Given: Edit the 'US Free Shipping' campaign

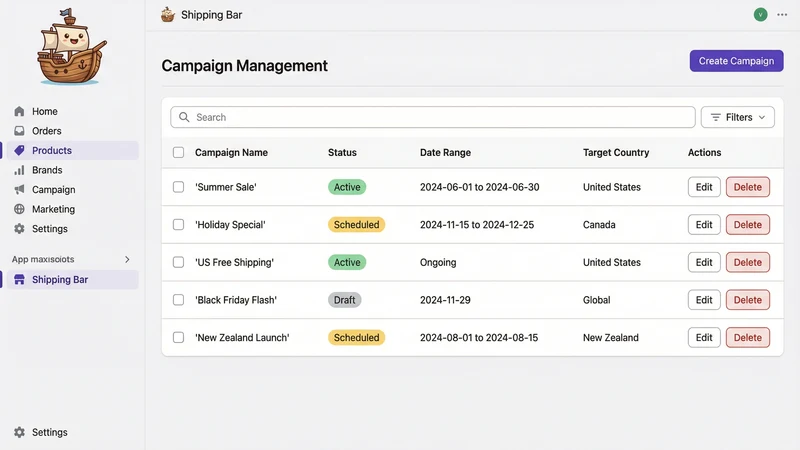Looking at the screenshot, I should pyautogui.click(x=704, y=262).
